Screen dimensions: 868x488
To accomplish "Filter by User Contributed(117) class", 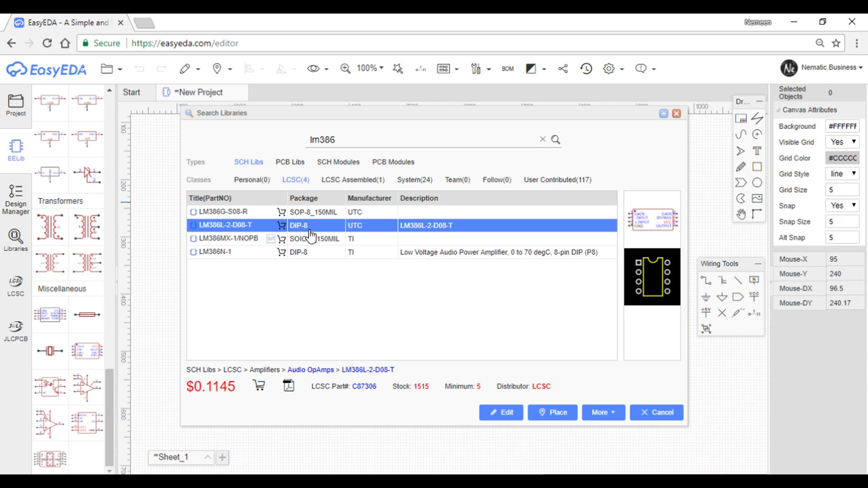I will 557,180.
